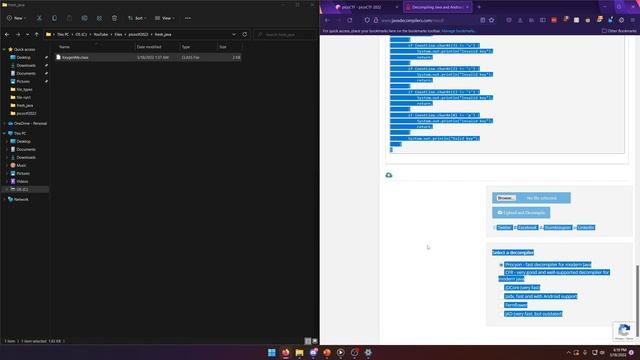This screenshot has height=360, width=640.
Task: Open recent locations dropdown arrow in Explorer
Action: pyautogui.click(x=27, y=35)
